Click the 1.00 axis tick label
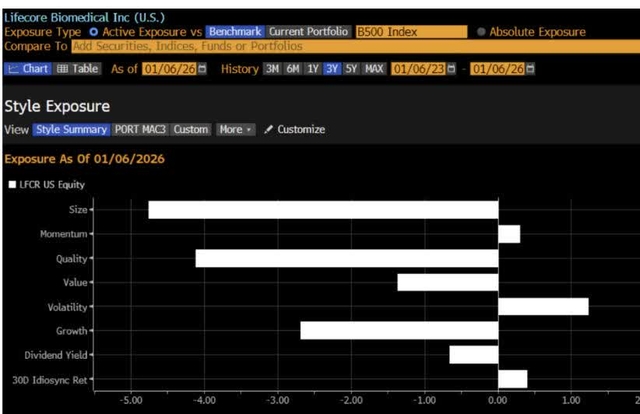The width and height of the screenshot is (640, 414). (571, 400)
